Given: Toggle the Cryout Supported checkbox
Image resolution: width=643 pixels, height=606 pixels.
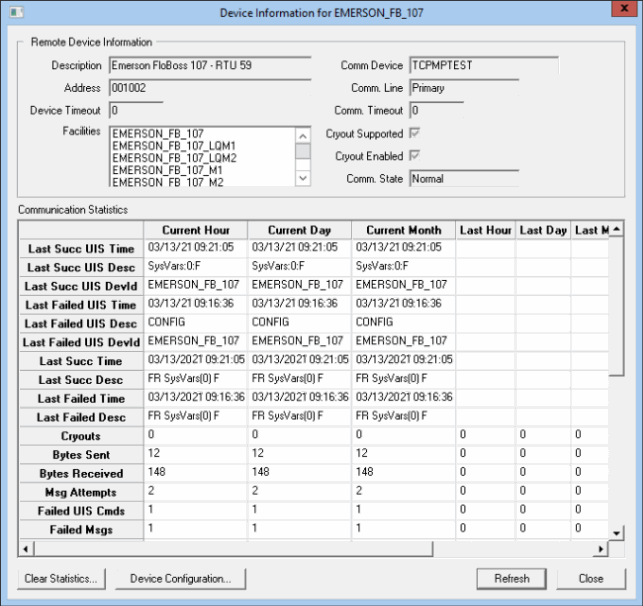Looking at the screenshot, I should click(415, 133).
